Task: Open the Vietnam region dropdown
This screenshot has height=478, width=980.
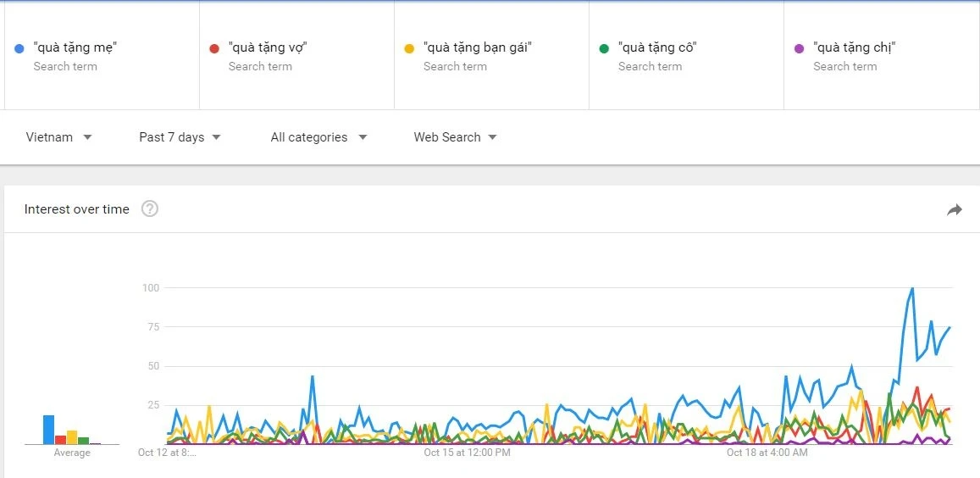Action: pyautogui.click(x=59, y=137)
